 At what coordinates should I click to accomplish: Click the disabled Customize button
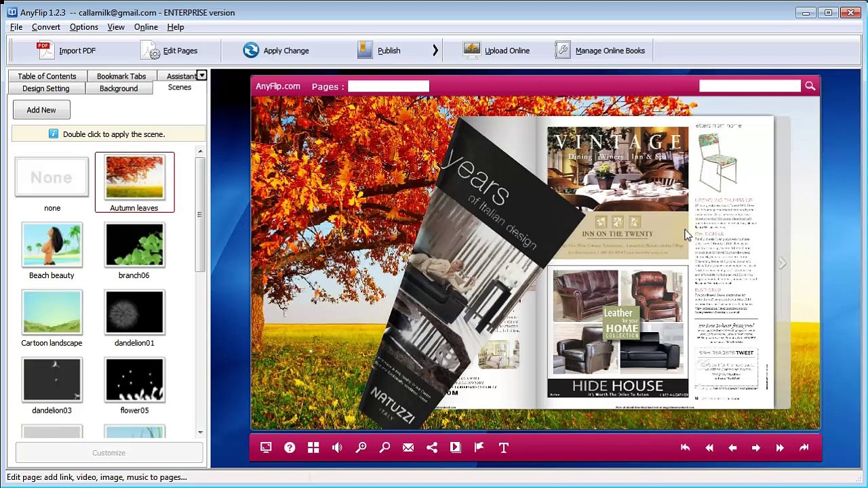click(108, 453)
